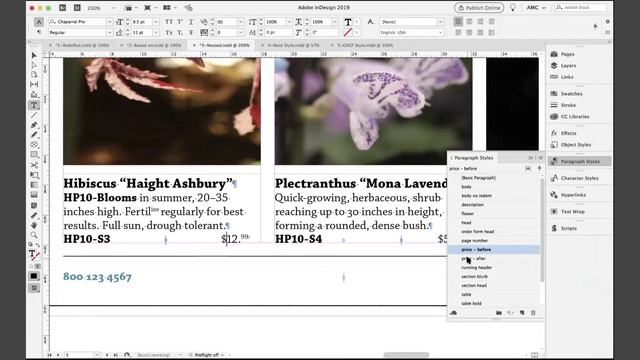Screen dimensions: 640x360
Task: Click the Strikethrough icon in control bar
Action: click(191, 32)
